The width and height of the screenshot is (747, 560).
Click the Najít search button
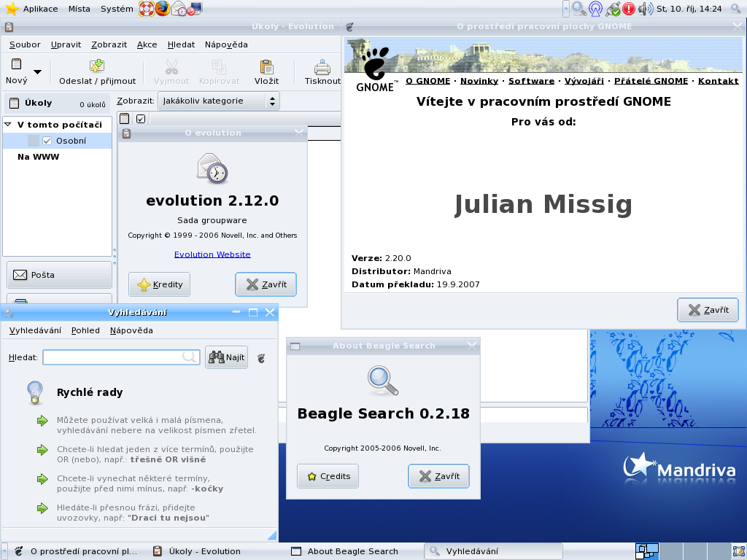226,357
